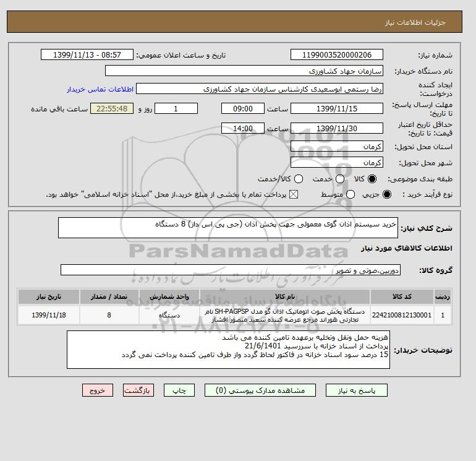Click the response deadline date 1399/11/15
The width and height of the screenshot is (476, 461).
[337, 108]
